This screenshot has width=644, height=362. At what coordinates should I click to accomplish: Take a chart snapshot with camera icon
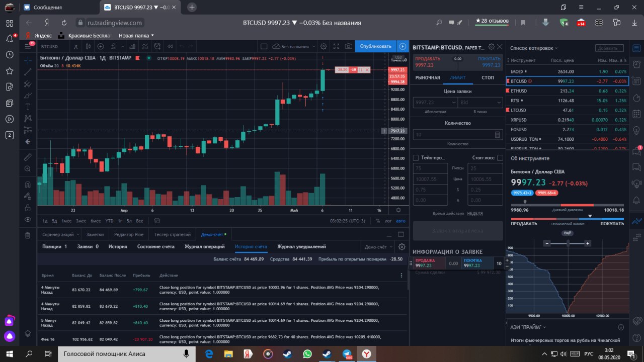coord(349,46)
